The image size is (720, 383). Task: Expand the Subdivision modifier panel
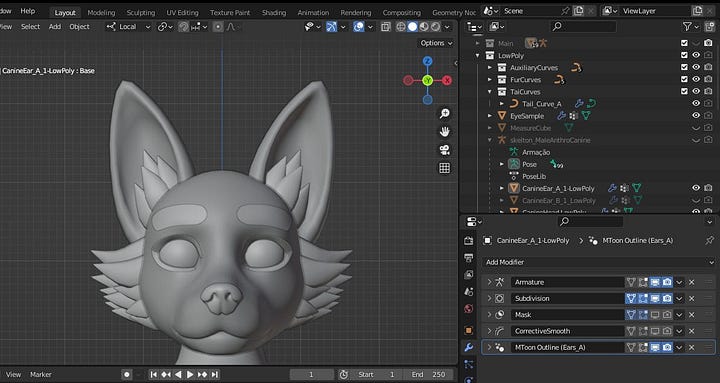pos(489,299)
